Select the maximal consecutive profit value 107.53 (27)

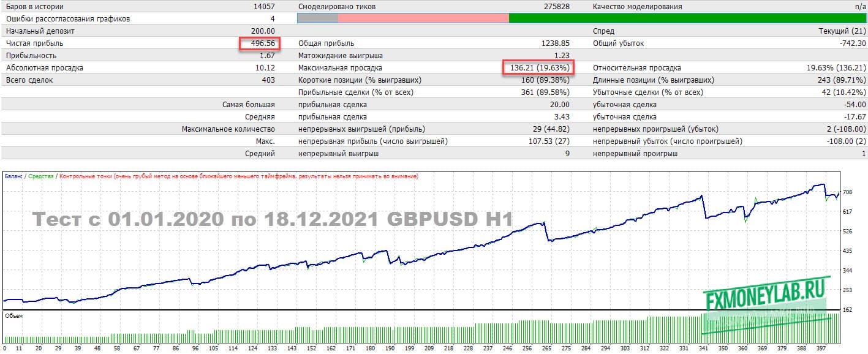coord(548,141)
